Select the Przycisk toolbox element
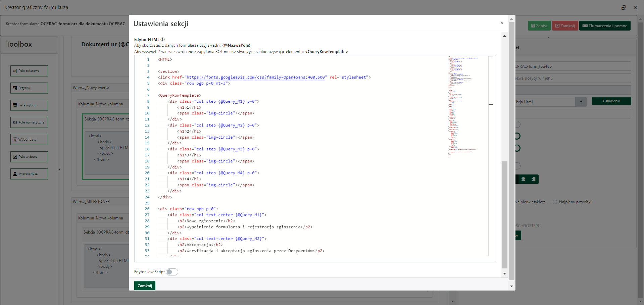 click(x=29, y=88)
